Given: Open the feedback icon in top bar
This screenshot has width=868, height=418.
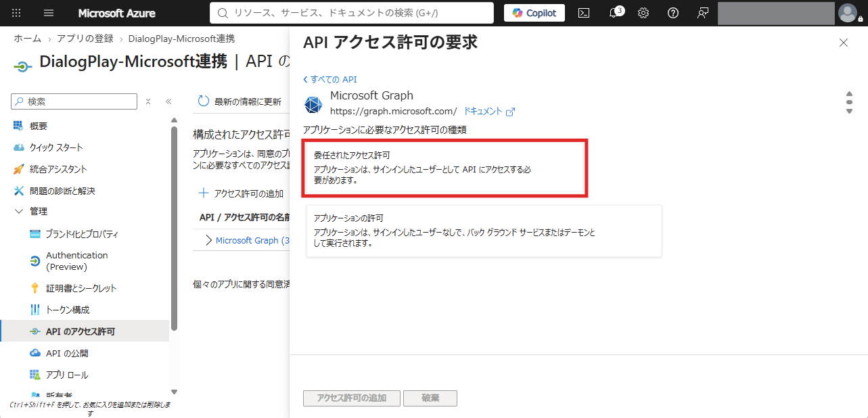Looking at the screenshot, I should tap(703, 13).
